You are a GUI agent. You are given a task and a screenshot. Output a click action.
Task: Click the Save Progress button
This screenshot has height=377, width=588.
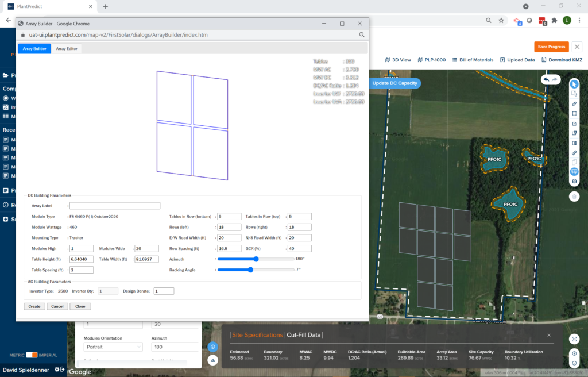click(x=551, y=47)
